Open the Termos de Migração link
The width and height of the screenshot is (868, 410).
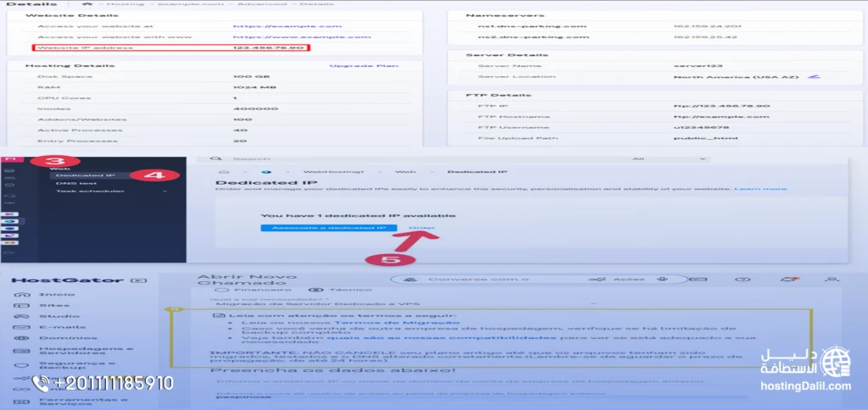pyautogui.click(x=397, y=322)
